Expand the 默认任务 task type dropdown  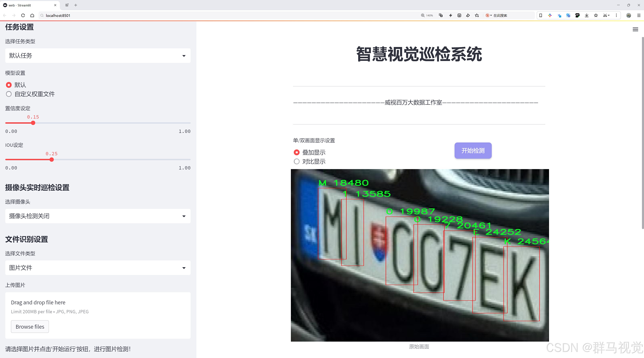click(x=98, y=56)
